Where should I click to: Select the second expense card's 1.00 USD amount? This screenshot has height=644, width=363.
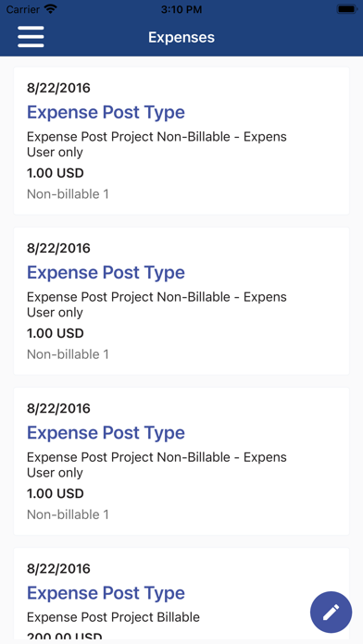56,333
